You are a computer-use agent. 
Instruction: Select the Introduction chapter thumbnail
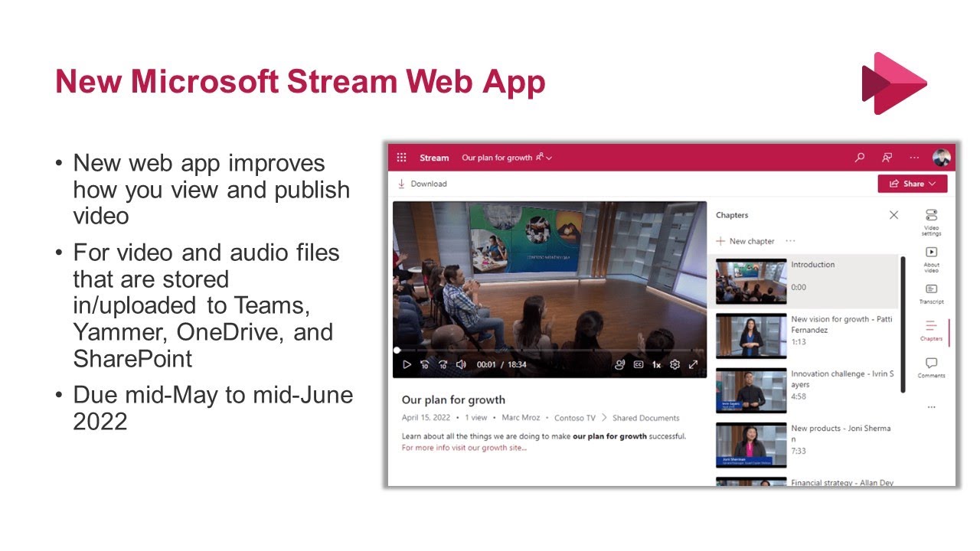coord(751,282)
